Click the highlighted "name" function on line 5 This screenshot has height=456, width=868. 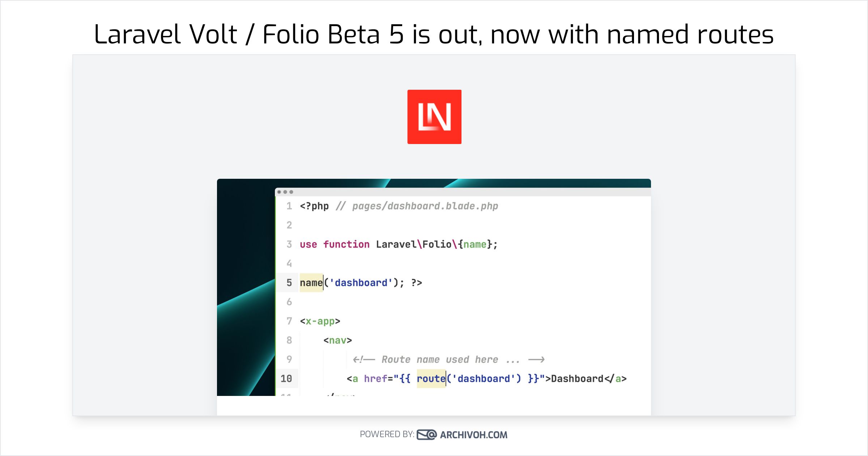tap(311, 283)
